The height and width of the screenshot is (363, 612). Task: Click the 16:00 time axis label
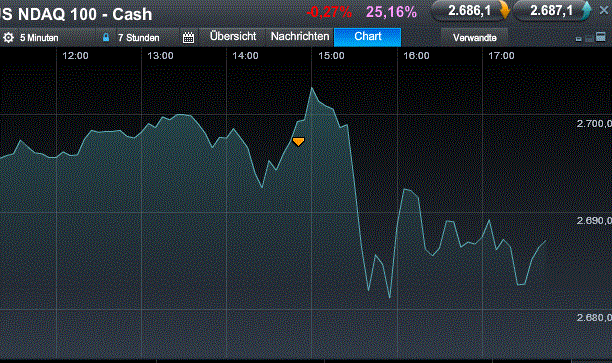(416, 56)
